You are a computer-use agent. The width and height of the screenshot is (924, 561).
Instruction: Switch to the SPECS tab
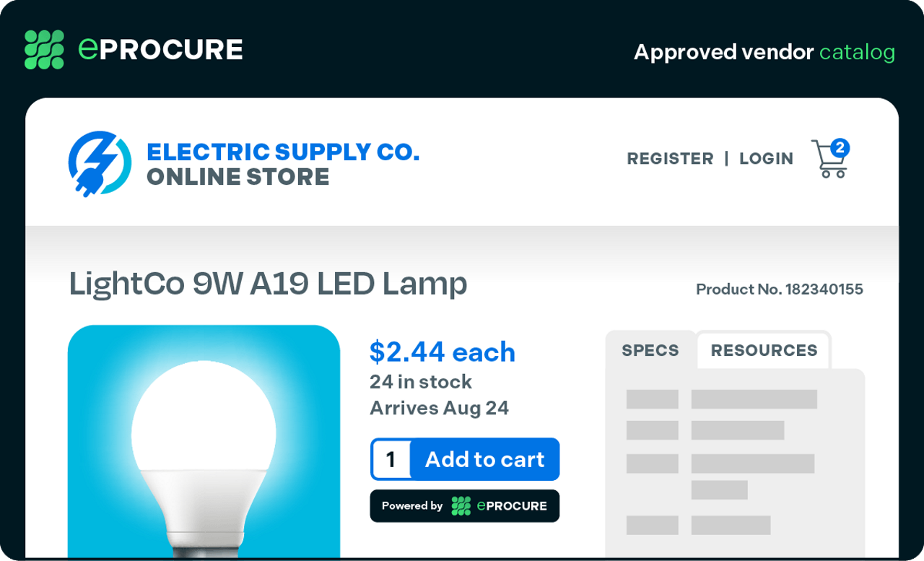point(650,350)
